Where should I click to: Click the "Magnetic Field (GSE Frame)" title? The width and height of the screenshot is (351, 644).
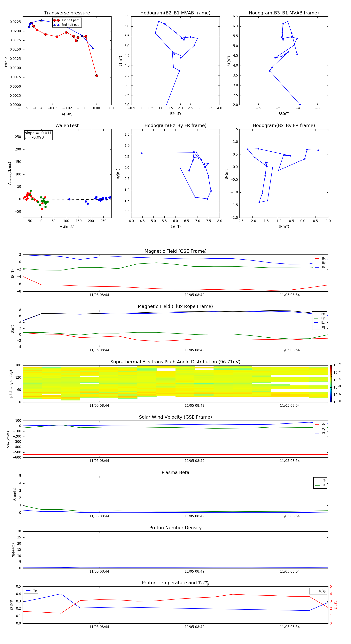pos(175,251)
